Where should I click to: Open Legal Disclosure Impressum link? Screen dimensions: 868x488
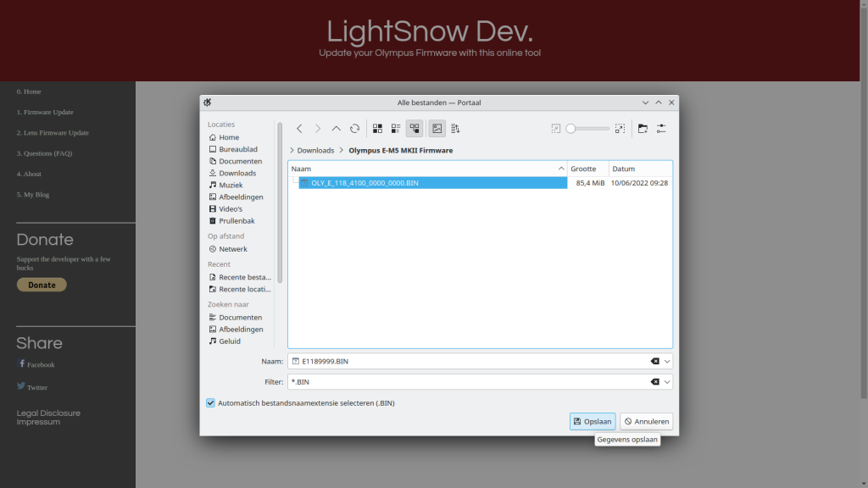[x=48, y=418]
